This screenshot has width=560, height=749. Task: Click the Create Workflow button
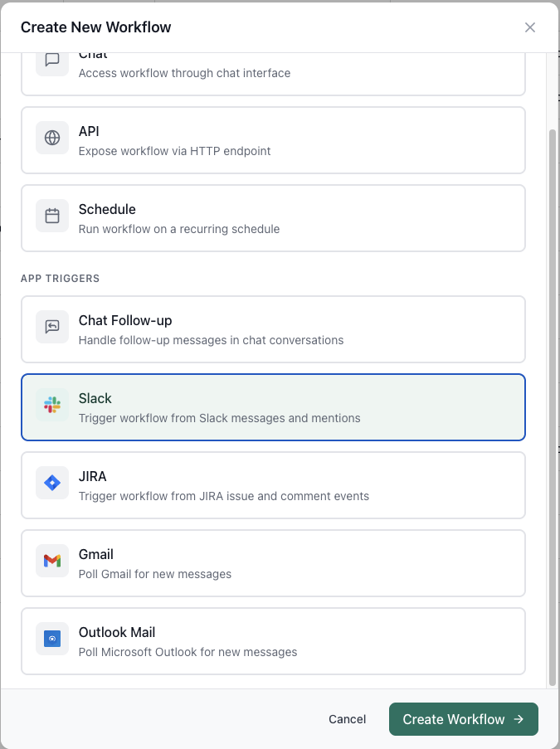pyautogui.click(x=463, y=719)
